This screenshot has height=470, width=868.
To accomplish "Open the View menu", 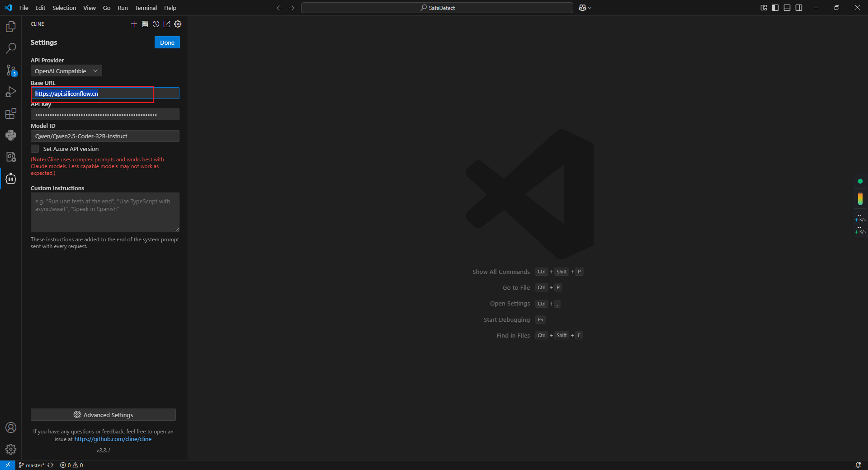I will coord(90,8).
